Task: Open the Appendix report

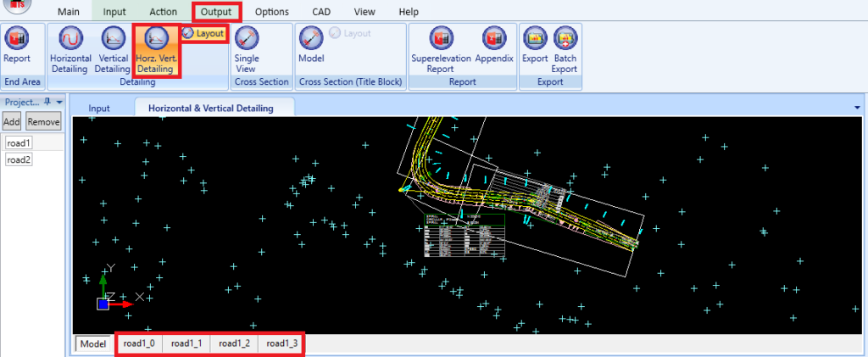Action: tap(494, 47)
